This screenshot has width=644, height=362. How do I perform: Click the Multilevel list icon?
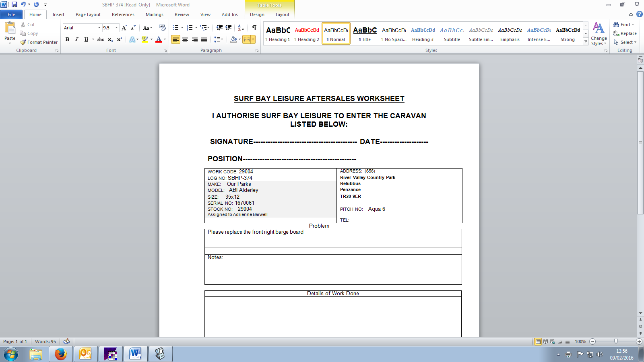(x=204, y=28)
